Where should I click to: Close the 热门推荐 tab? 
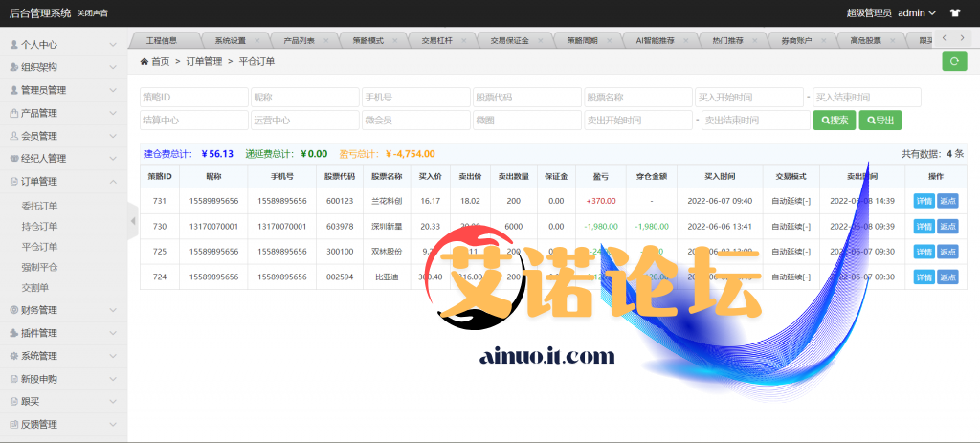coord(755,40)
